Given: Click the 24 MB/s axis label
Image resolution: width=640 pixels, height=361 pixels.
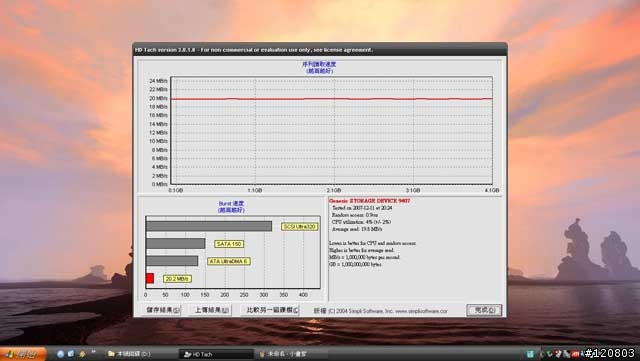Looking at the screenshot, I should click(x=158, y=81).
